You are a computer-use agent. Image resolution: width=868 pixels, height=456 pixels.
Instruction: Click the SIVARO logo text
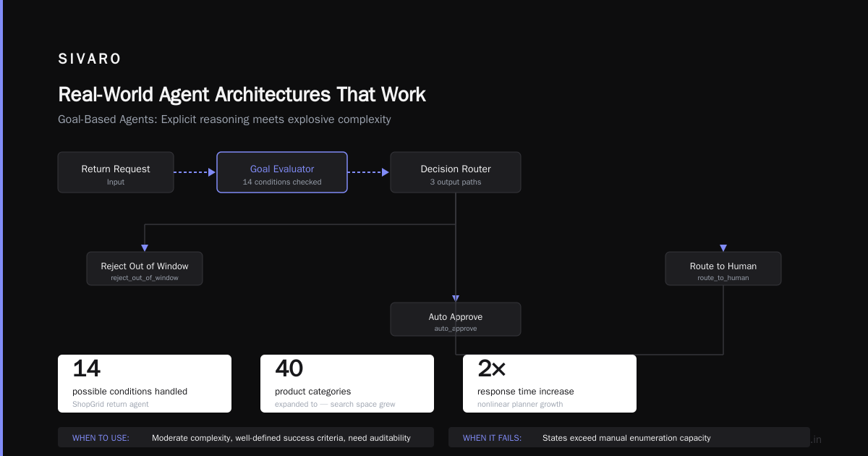90,59
